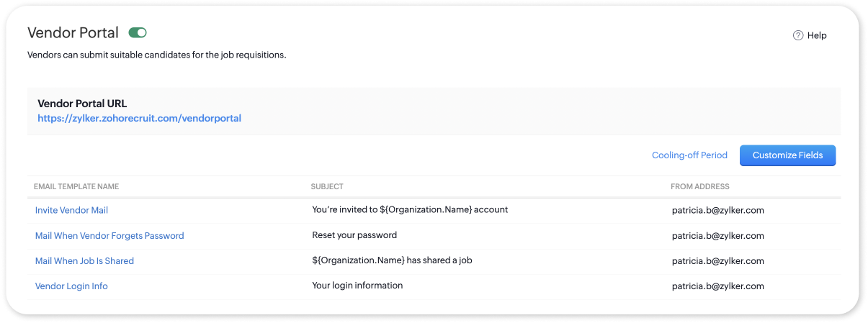Open the Vendor Login Info template
Image resolution: width=868 pixels, height=323 pixels.
tap(71, 286)
